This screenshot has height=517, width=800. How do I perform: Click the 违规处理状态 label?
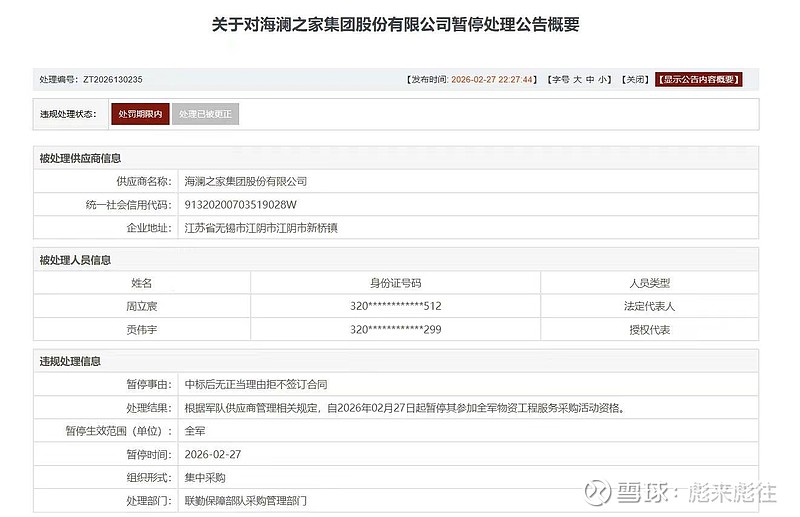tap(68, 114)
